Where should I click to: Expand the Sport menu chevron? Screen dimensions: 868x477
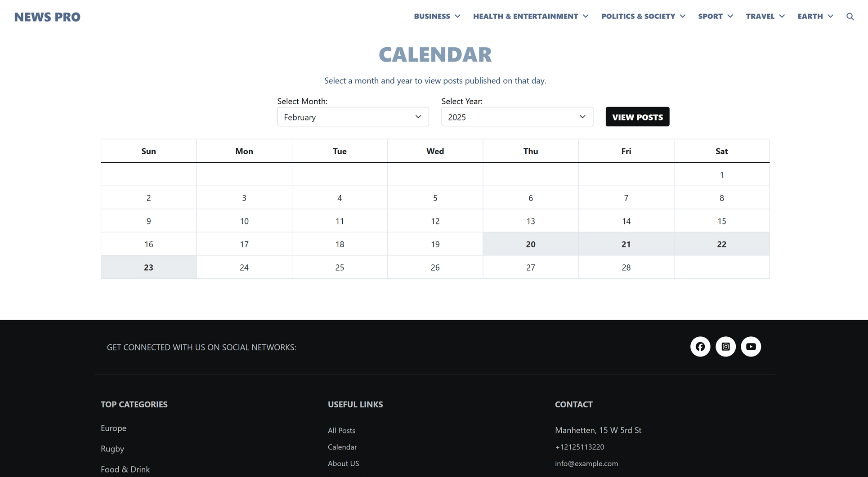coord(730,16)
